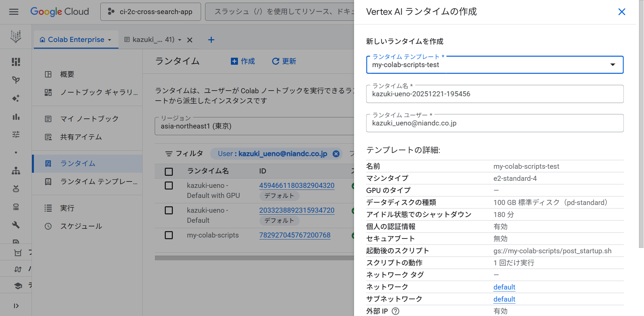Open マイ ノートブック in side menu

click(89, 119)
